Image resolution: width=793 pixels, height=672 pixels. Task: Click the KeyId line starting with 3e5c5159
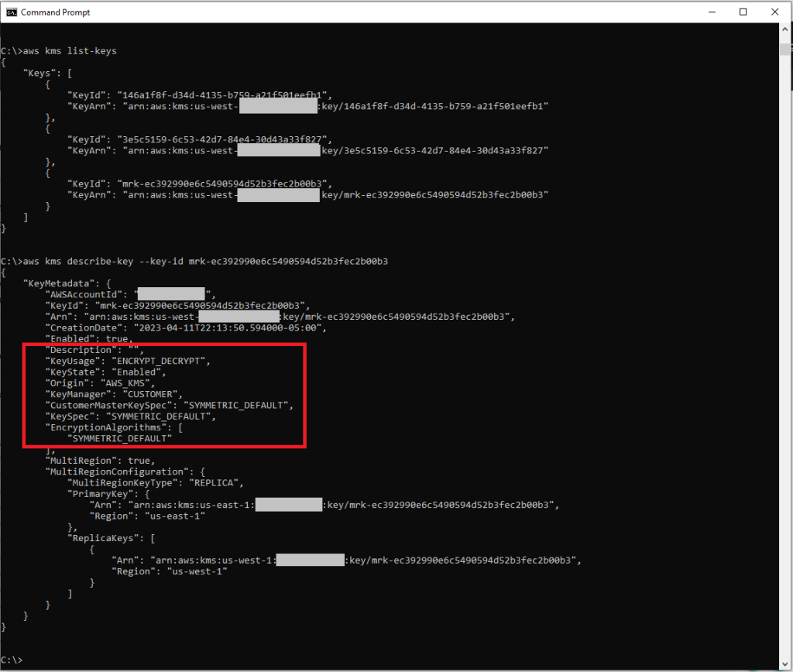click(x=200, y=139)
